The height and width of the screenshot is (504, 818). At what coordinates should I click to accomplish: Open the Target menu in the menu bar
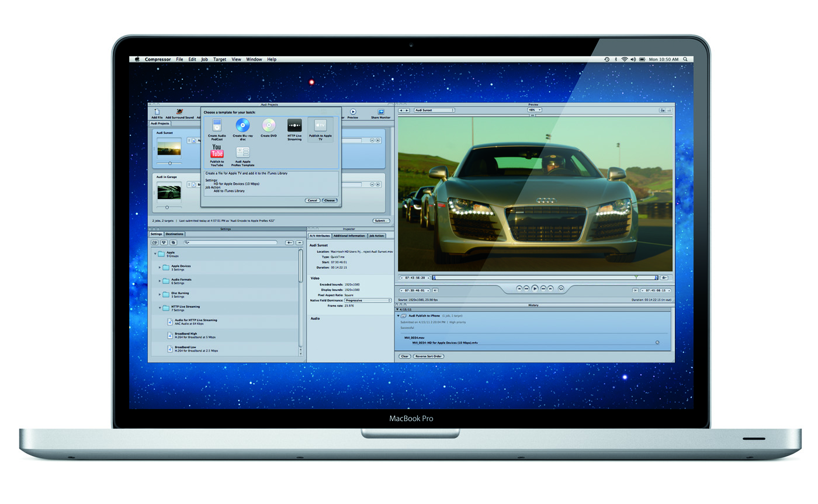pos(220,60)
